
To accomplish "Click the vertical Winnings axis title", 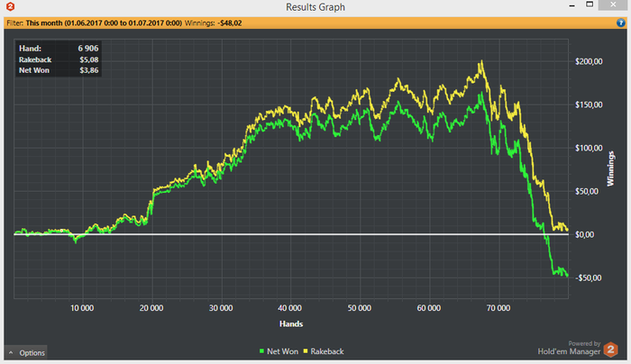I will pyautogui.click(x=610, y=168).
